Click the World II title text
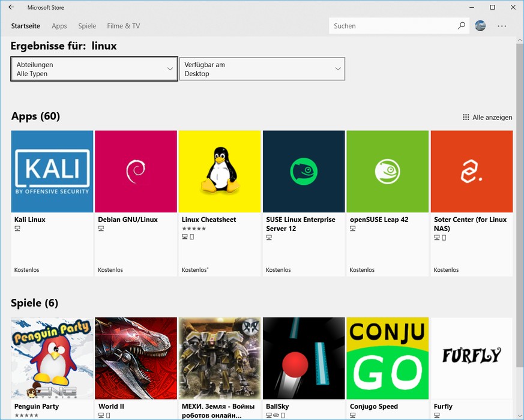The width and height of the screenshot is (524, 420). (x=111, y=406)
